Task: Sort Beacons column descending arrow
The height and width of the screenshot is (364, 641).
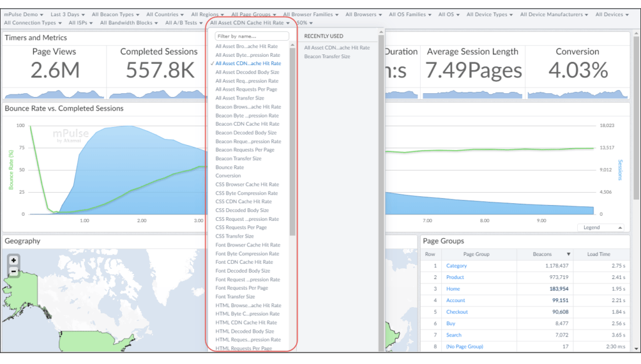Action: (x=568, y=254)
